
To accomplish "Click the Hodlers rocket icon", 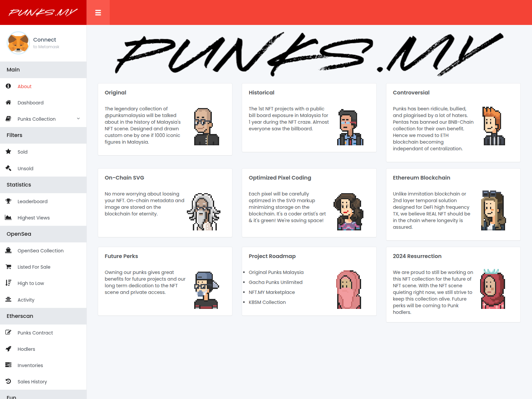I will pos(8,349).
